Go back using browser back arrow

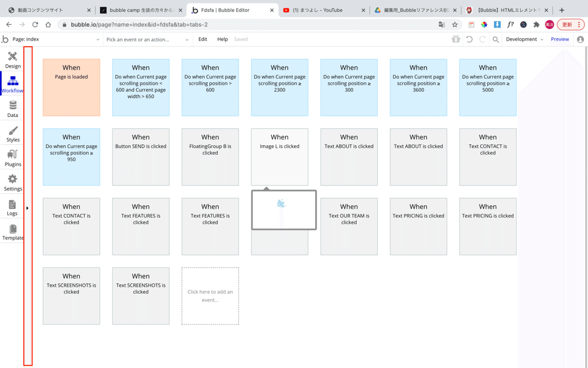9,25
